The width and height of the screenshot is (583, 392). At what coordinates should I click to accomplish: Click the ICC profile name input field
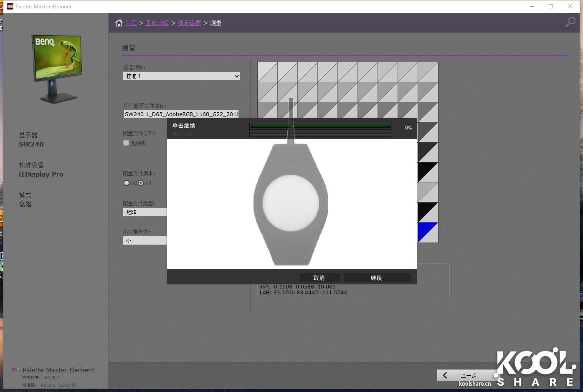tap(180, 114)
